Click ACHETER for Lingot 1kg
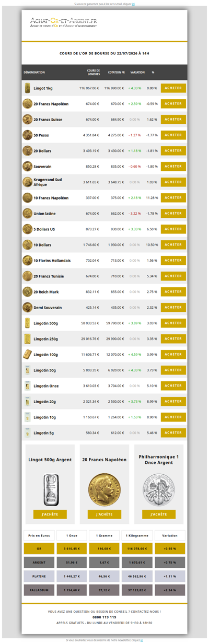This screenshot has width=209, height=644. click(173, 88)
